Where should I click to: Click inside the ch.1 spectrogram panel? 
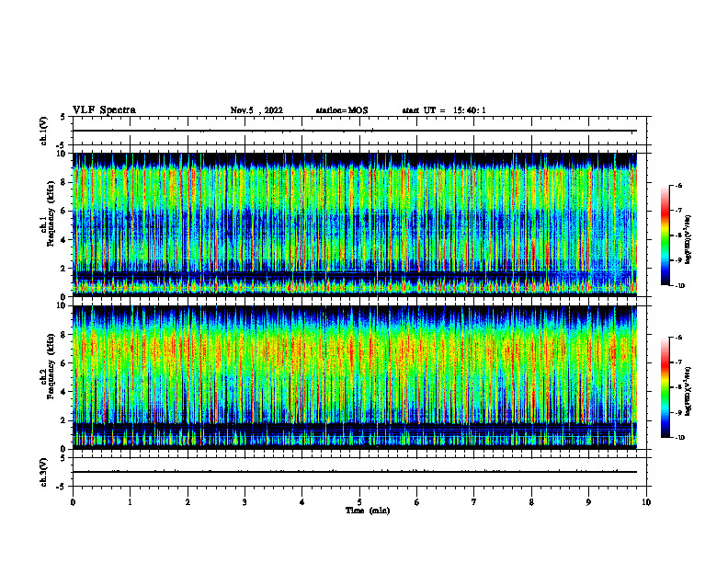(355, 224)
